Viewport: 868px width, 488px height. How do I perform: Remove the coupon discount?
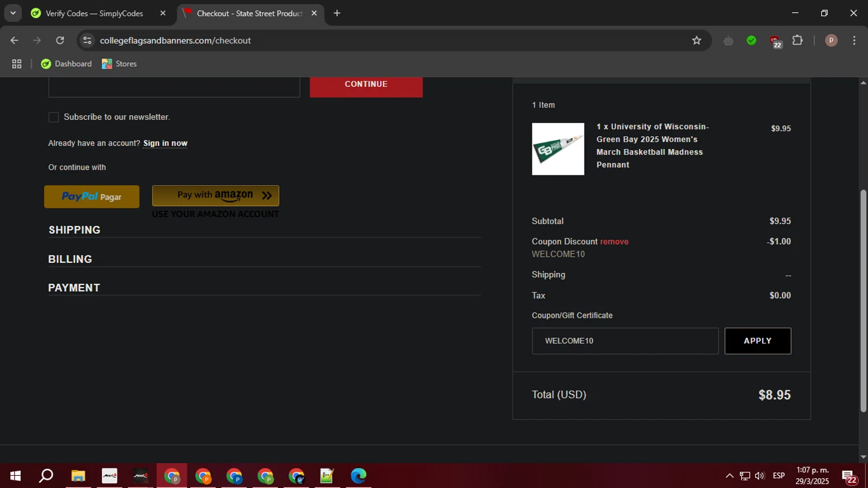point(614,241)
